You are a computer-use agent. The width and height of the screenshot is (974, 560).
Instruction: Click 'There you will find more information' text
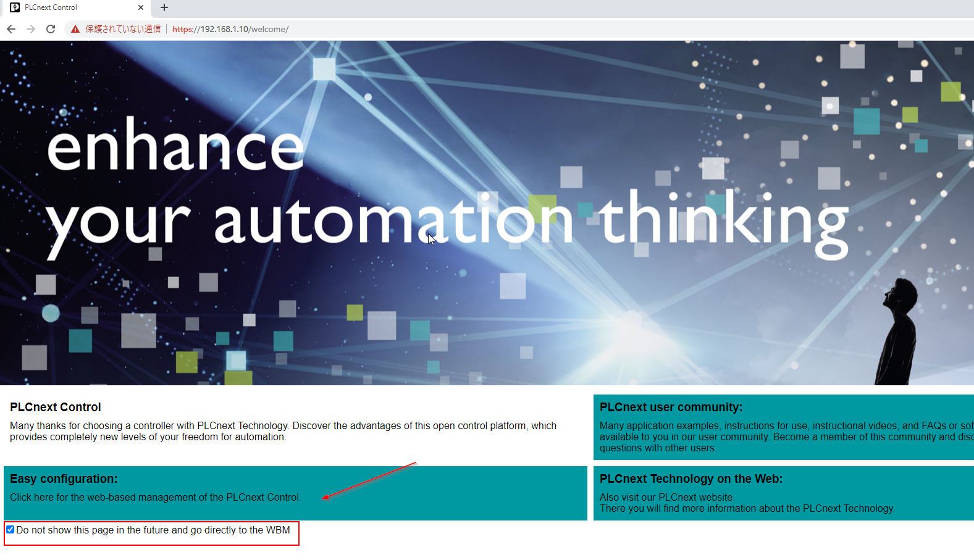[747, 509]
